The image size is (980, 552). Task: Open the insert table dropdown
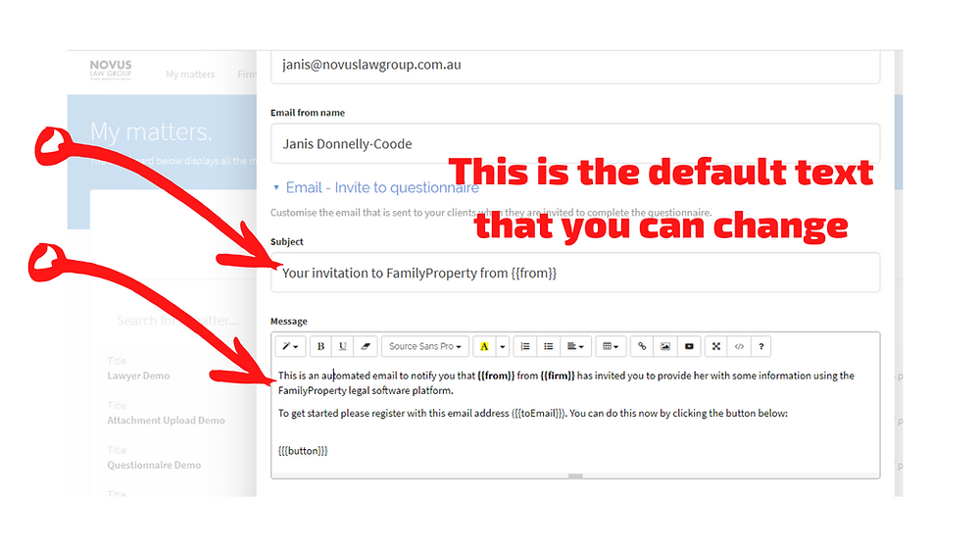(611, 346)
